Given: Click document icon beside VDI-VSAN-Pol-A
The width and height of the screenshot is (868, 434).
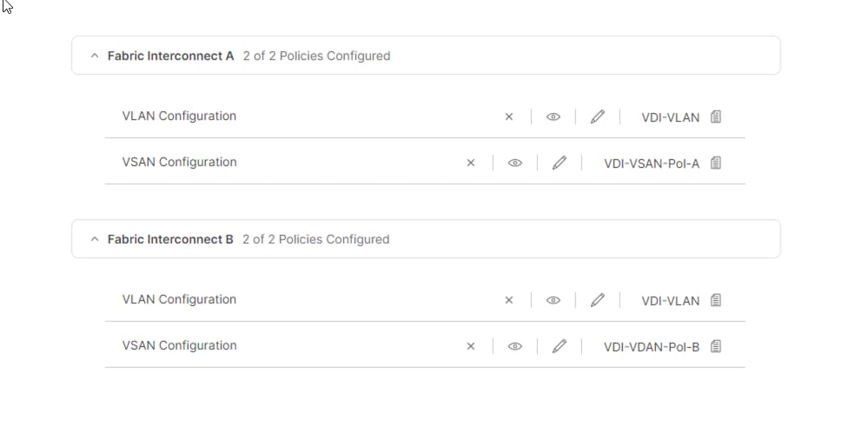Looking at the screenshot, I should coord(716,163).
